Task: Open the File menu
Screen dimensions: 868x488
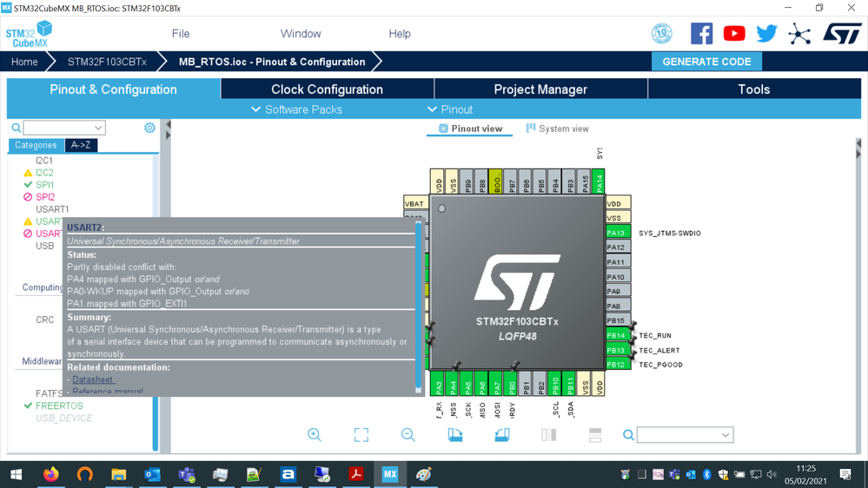Action: click(x=181, y=34)
